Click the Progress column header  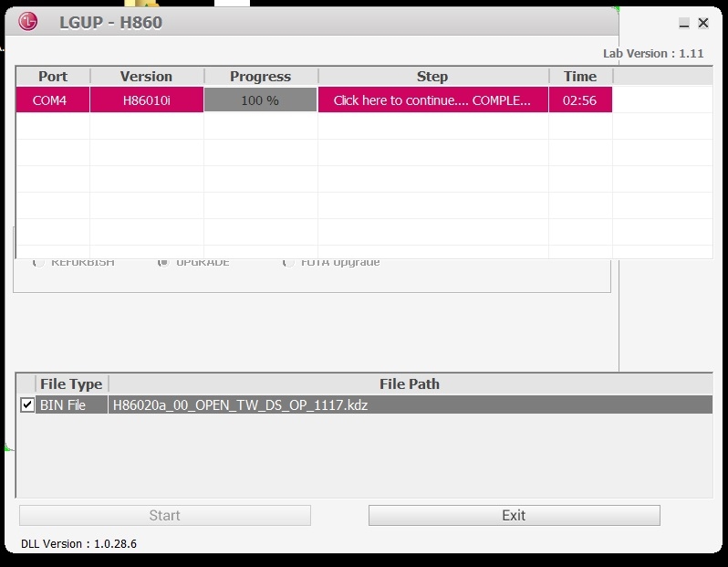click(261, 76)
